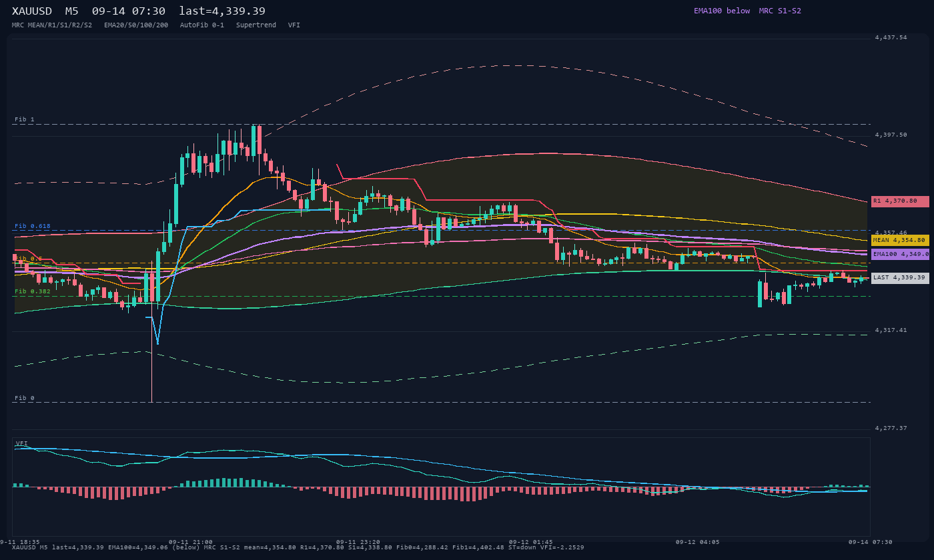Viewport: 934px width, 560px height.
Task: Click the 09-12 04:05 time axis label
Action: [698, 542]
